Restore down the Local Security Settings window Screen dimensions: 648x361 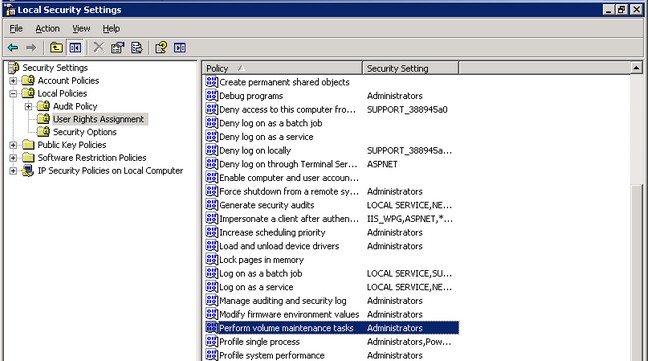coord(622,10)
